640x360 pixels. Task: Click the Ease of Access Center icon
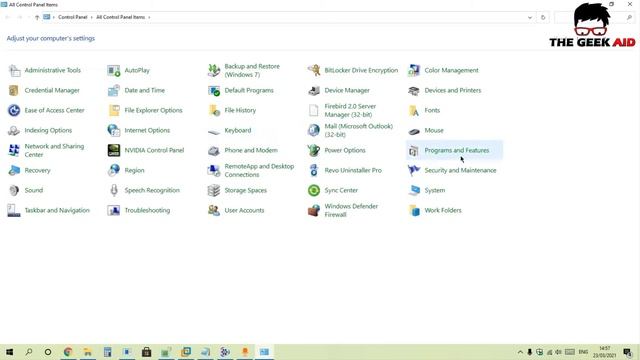(x=14, y=110)
